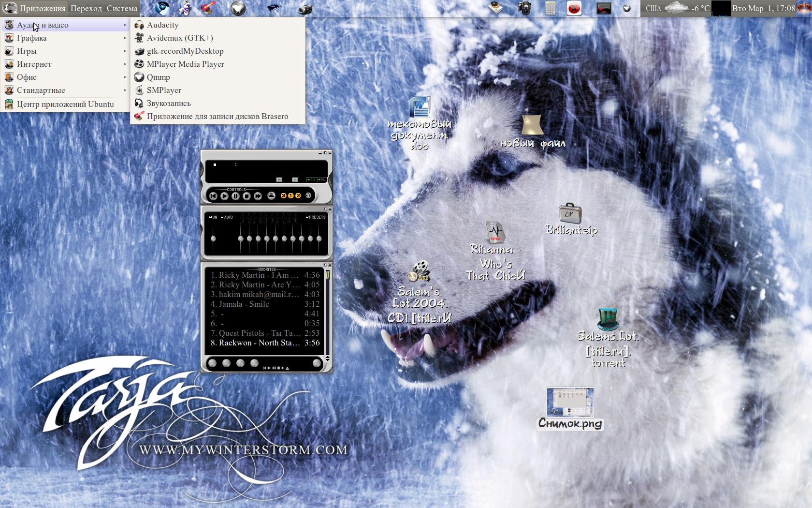This screenshot has height=508, width=812.
Task: Select the Аудио и видео menu category
Action: (x=65, y=25)
